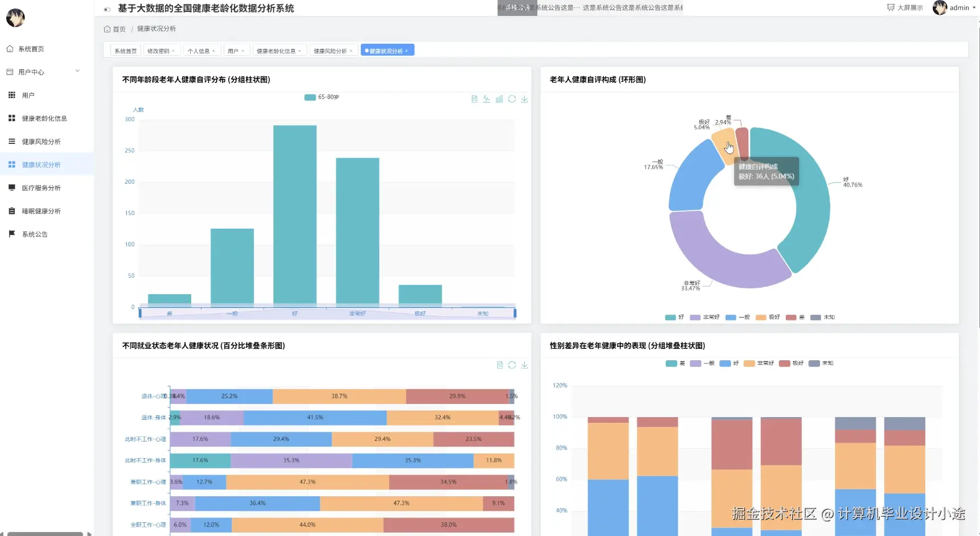Screen dimensions: 980x536
Task: Click the sidebar collapse icon beside system title
Action: click(x=107, y=9)
